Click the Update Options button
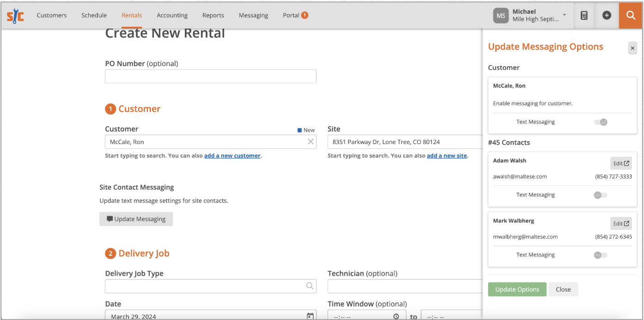 [517, 289]
